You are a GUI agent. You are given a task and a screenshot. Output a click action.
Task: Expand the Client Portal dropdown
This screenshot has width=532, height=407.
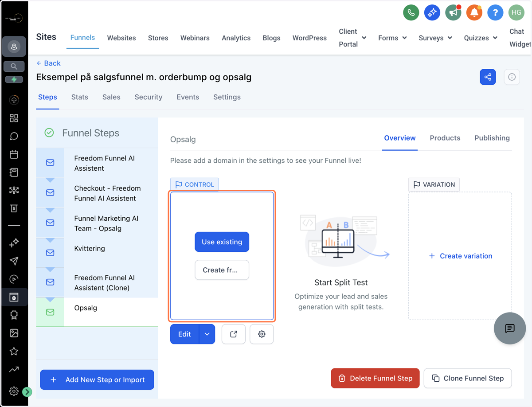[x=352, y=38]
